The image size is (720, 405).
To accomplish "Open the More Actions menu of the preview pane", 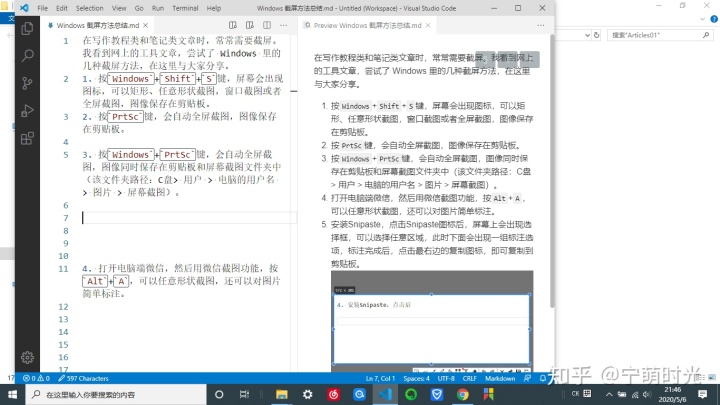I will pos(541,25).
